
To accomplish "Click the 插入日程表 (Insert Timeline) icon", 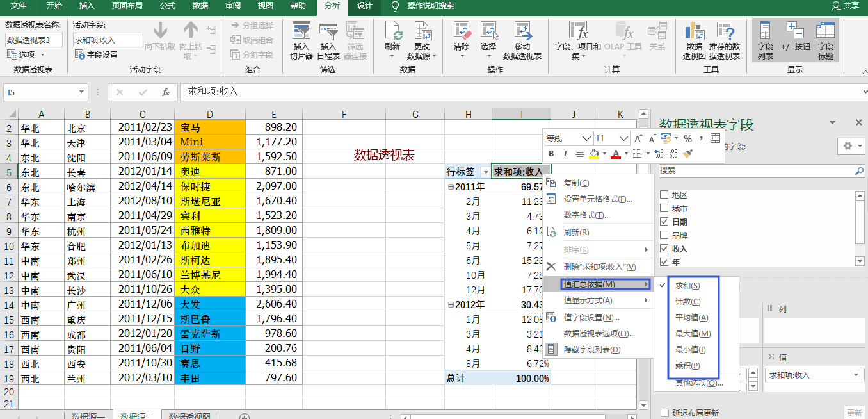I will pyautogui.click(x=328, y=31).
